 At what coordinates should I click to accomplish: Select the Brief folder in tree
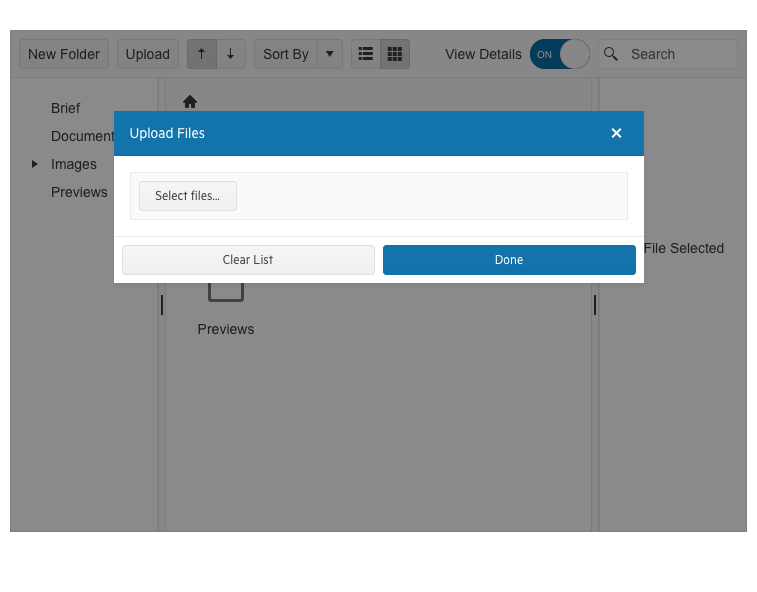pos(66,108)
